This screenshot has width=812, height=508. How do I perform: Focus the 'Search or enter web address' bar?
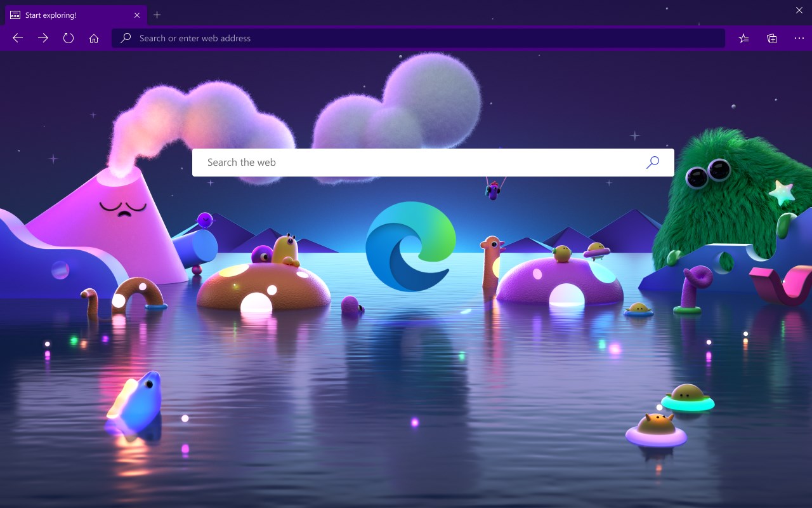(x=418, y=38)
